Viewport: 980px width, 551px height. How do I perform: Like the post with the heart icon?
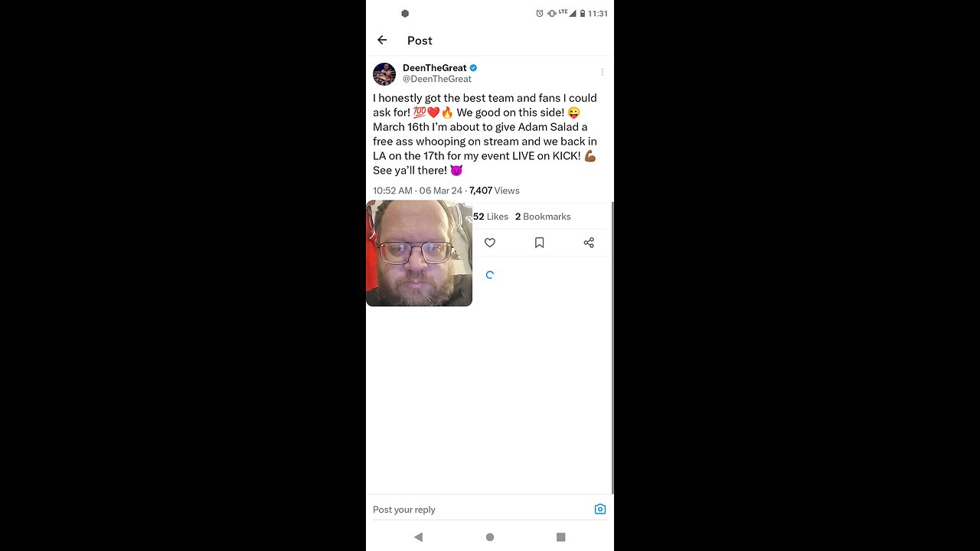[490, 243]
